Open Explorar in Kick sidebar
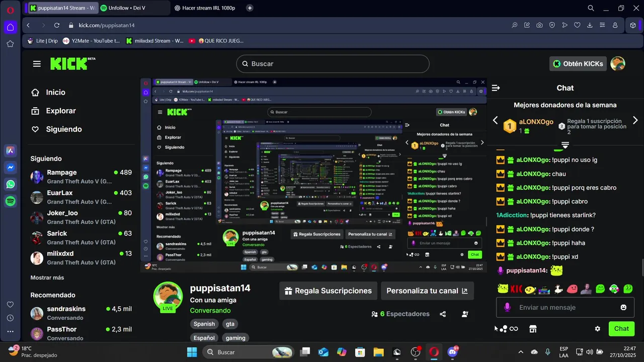This screenshot has width=644, height=362. click(x=53, y=111)
